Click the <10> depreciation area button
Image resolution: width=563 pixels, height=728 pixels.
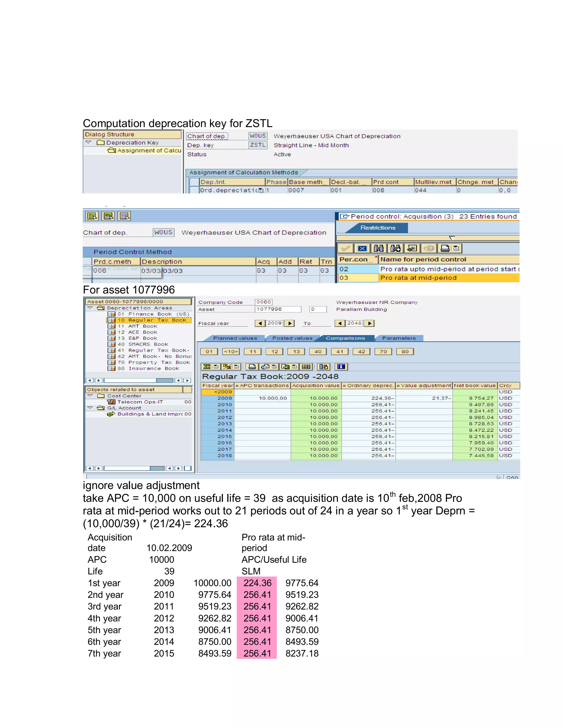click(231, 352)
